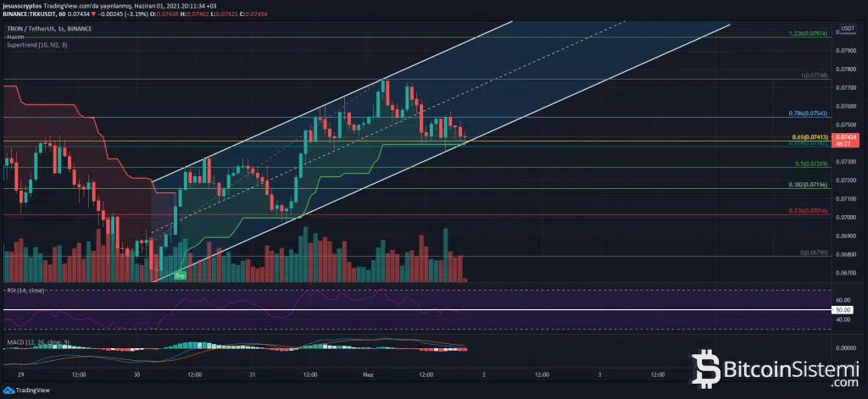The width and height of the screenshot is (868, 399).
Task: Click the 1.236 Fibonacci level label
Action: pos(807,33)
